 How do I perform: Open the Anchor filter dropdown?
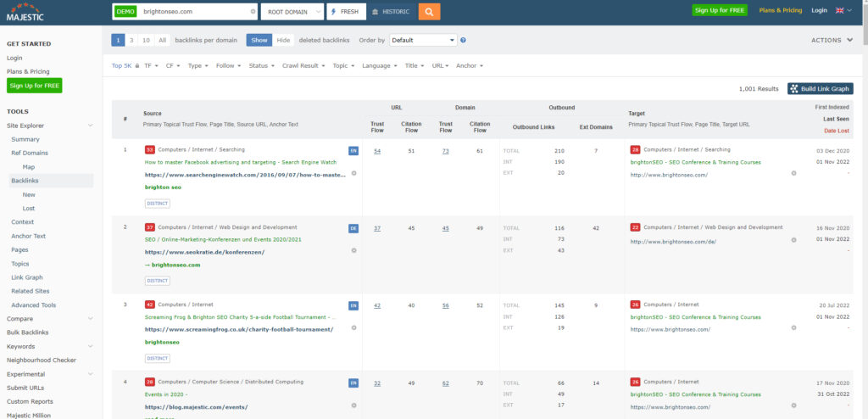470,65
